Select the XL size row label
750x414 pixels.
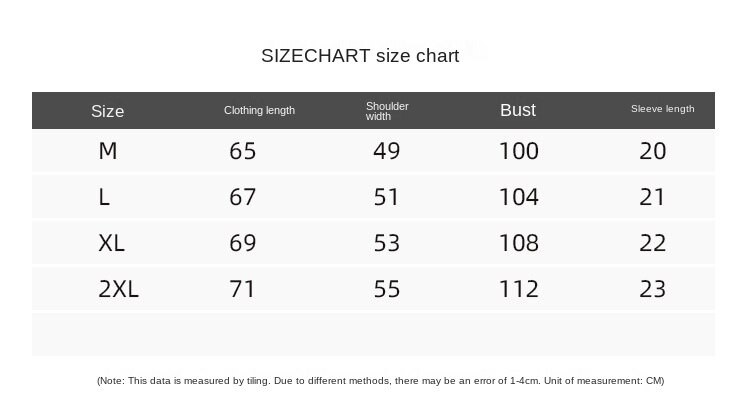click(111, 243)
